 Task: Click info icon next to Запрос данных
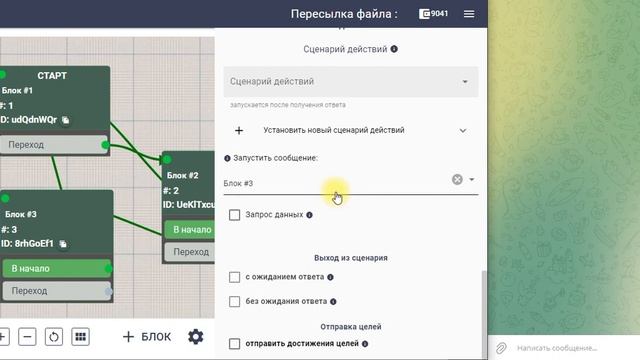[x=309, y=215]
